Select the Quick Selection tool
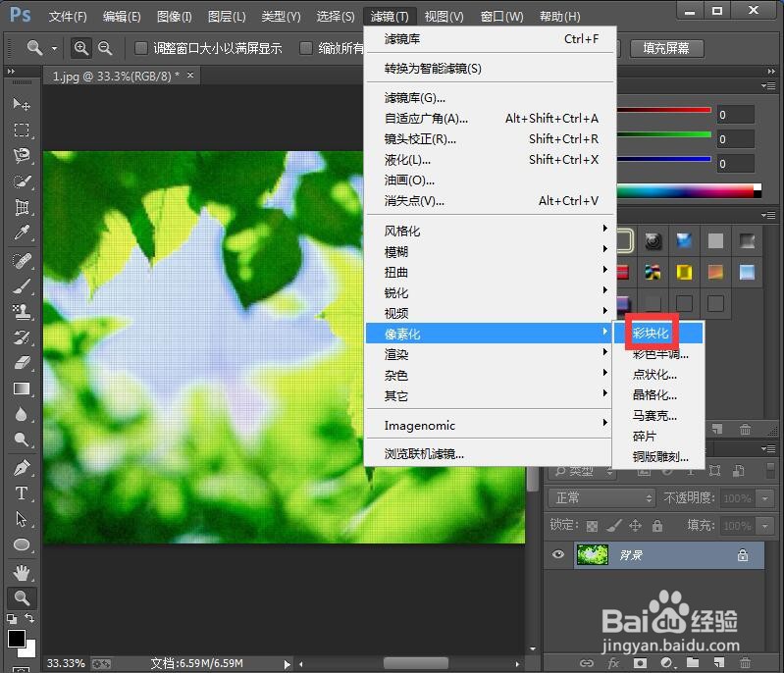This screenshot has height=673, width=784. coord(21,181)
